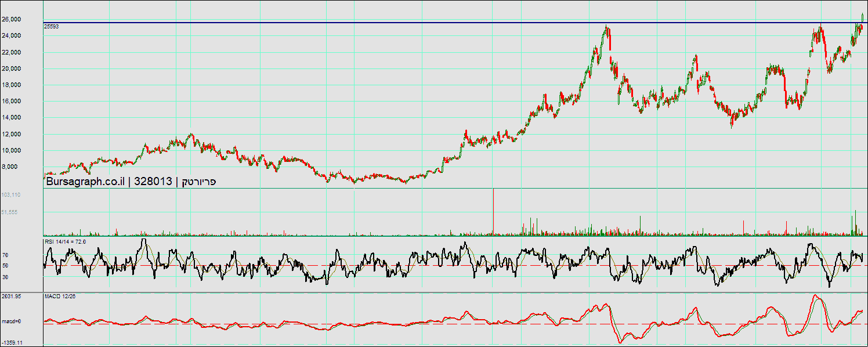Click the 103,110 volume axis label
868x347 pixels.
(x=11, y=195)
